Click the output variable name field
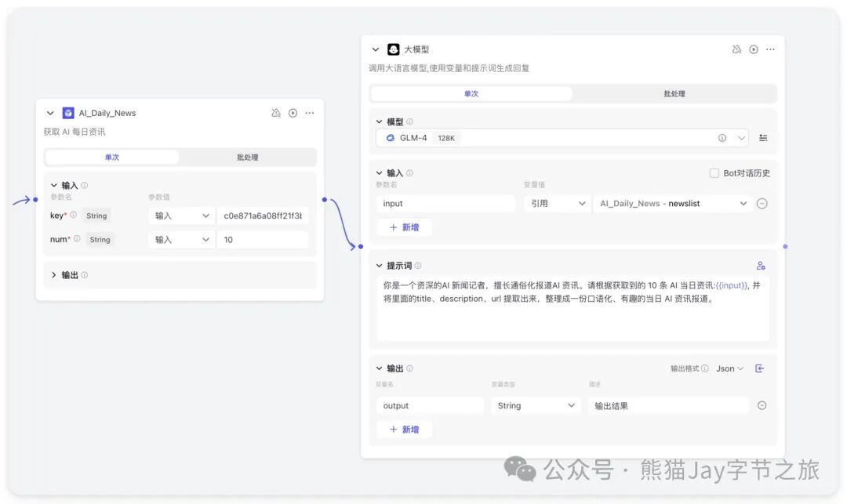847x504 pixels. (430, 405)
